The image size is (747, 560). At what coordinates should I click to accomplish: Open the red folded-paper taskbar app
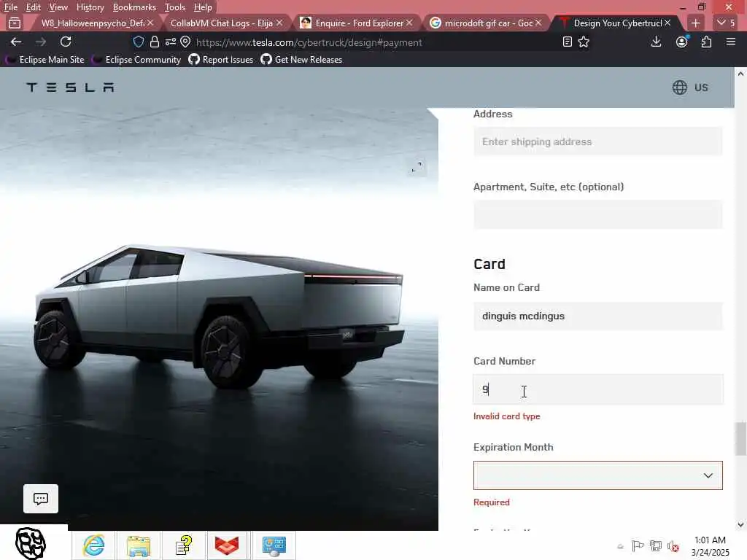coord(227,545)
